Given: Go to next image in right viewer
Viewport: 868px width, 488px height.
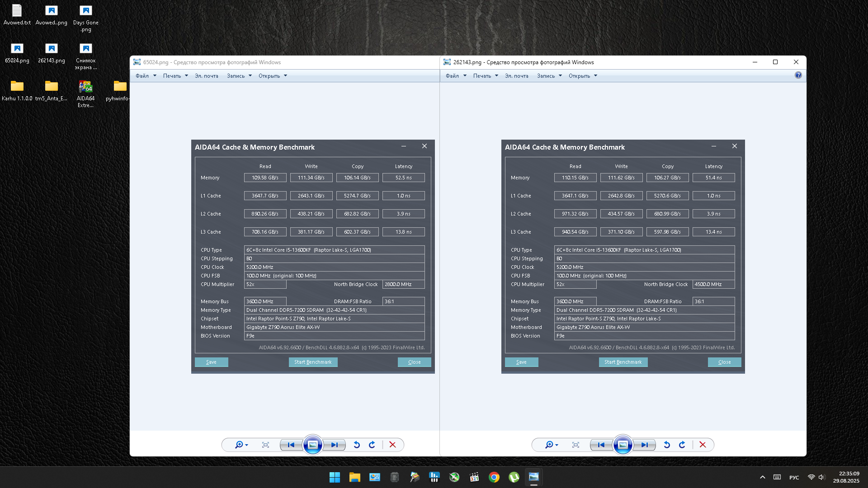Looking at the screenshot, I should pos(645,445).
